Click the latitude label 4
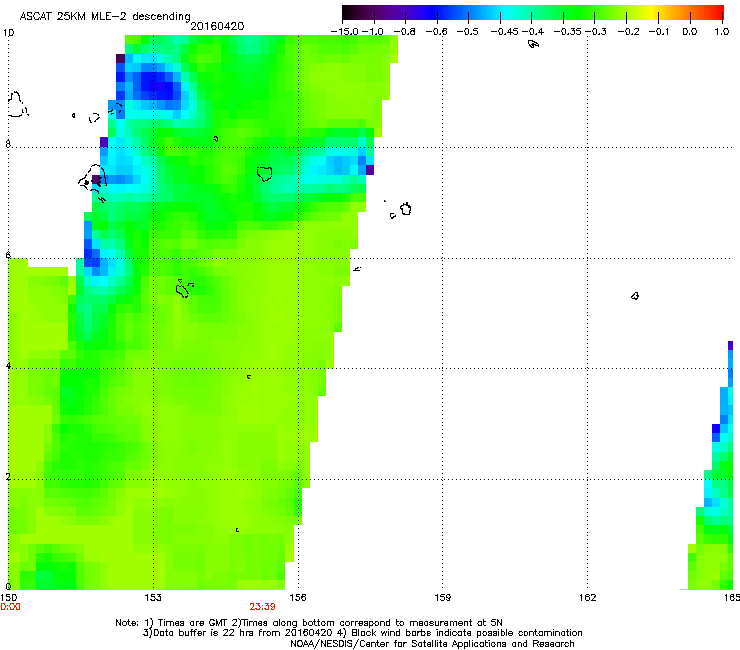 8,365
